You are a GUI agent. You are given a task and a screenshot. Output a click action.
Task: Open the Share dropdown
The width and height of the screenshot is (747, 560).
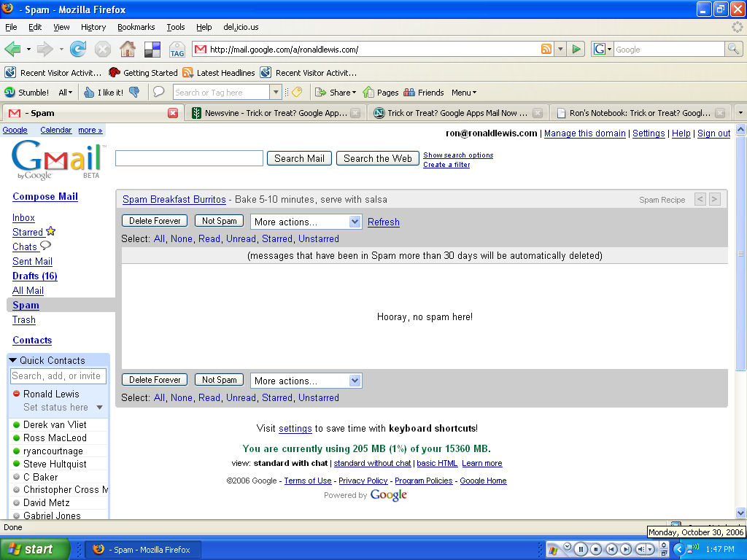click(x=336, y=93)
